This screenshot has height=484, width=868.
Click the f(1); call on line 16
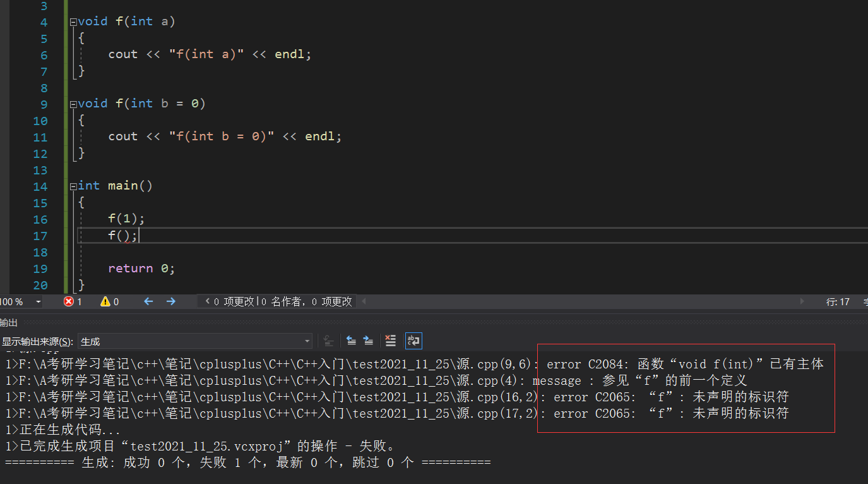[126, 219]
